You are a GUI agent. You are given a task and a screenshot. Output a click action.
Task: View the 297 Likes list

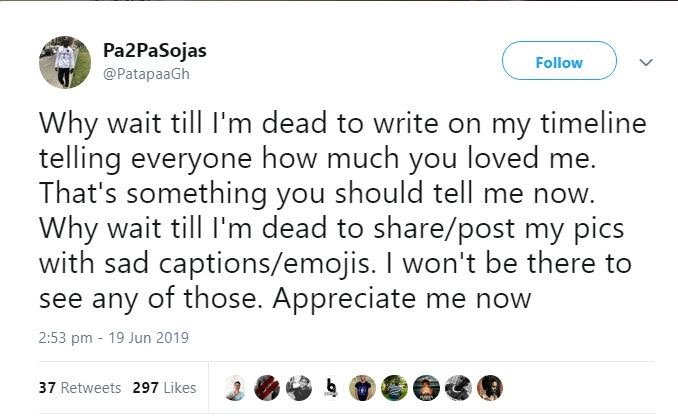pyautogui.click(x=163, y=388)
